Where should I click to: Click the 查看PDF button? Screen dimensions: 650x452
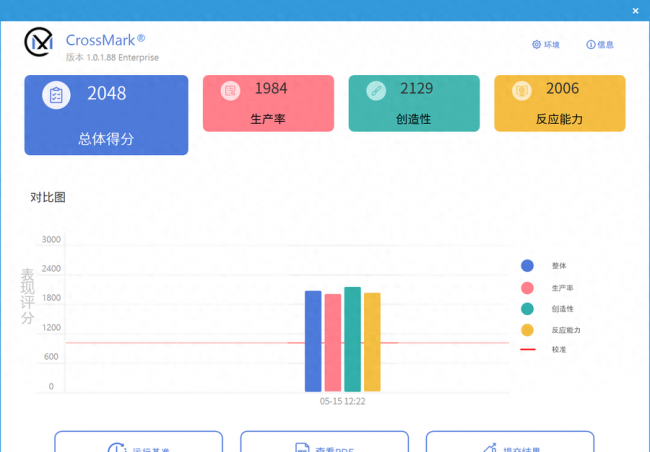[324, 442]
